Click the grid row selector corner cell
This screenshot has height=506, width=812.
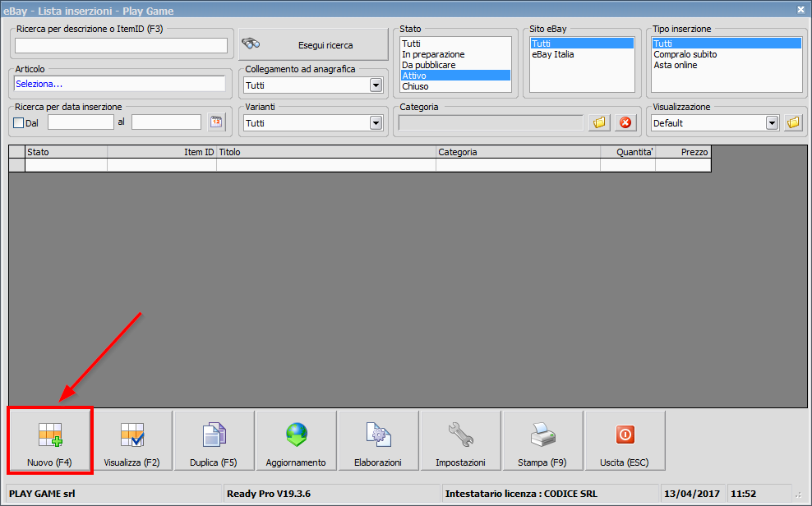pyautogui.click(x=17, y=152)
